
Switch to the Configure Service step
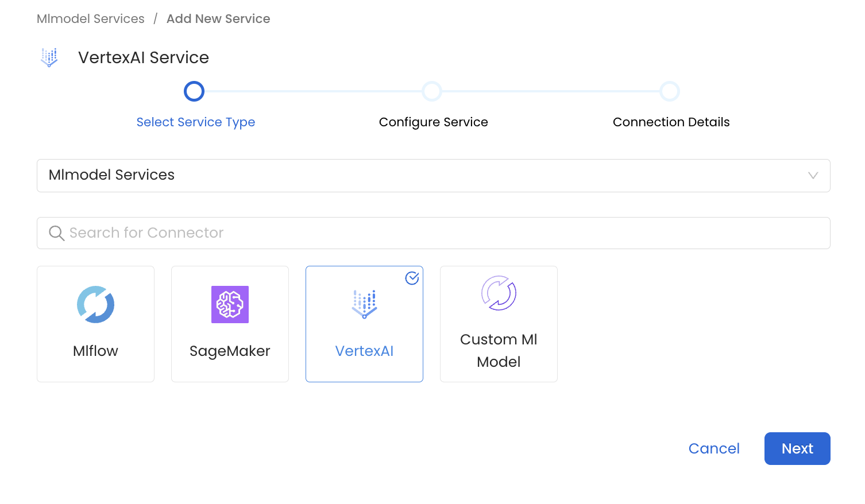tap(432, 91)
